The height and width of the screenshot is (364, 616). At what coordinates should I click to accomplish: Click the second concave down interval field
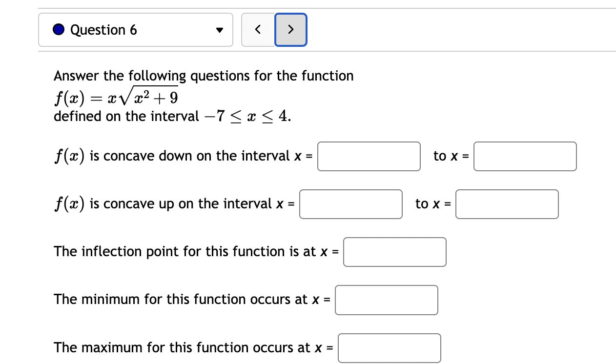[525, 156]
